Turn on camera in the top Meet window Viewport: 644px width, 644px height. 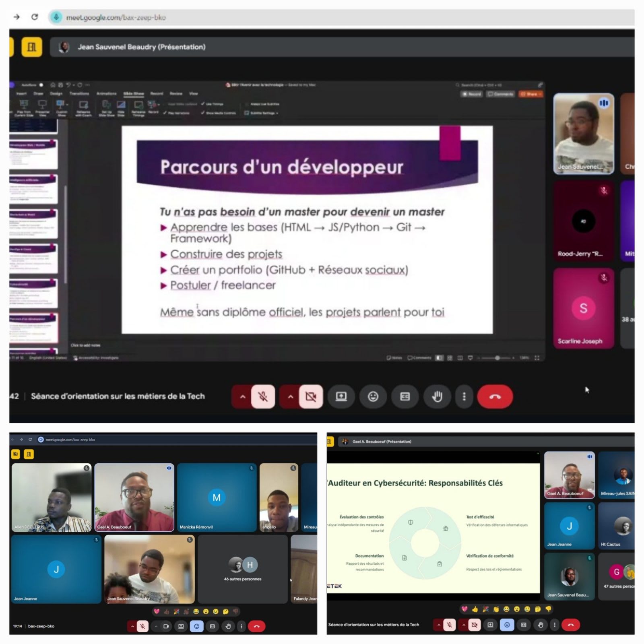(311, 397)
